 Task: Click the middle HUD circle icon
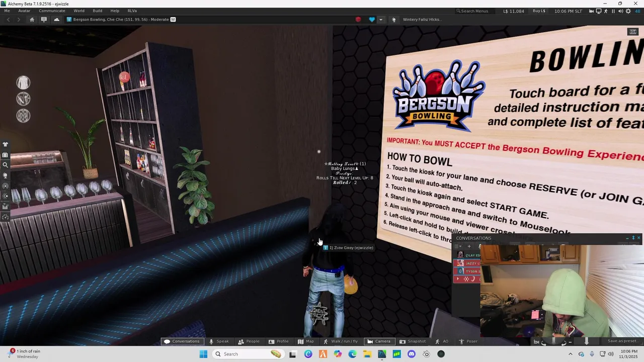23,99
